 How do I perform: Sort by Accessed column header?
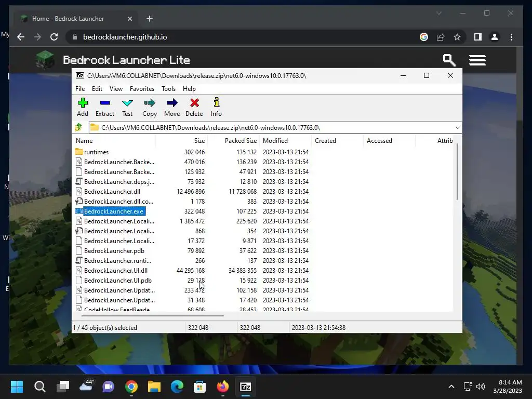pos(390,140)
